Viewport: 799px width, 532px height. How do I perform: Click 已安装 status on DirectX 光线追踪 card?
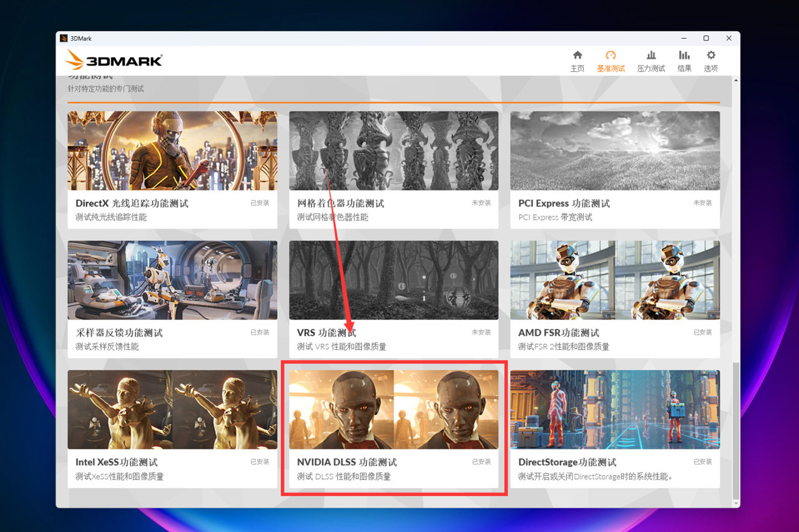260,203
